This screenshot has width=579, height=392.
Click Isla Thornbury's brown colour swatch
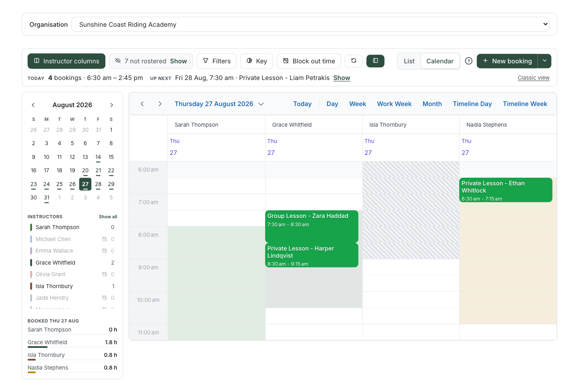[31, 286]
